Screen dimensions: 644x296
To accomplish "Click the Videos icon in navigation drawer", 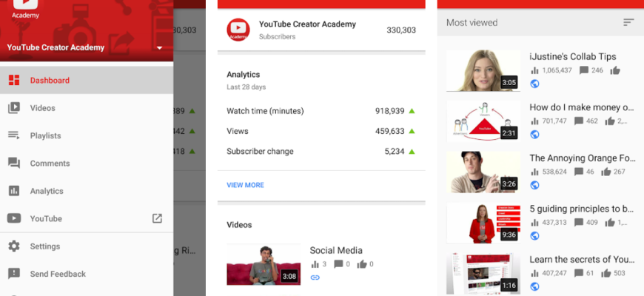I will click(13, 108).
